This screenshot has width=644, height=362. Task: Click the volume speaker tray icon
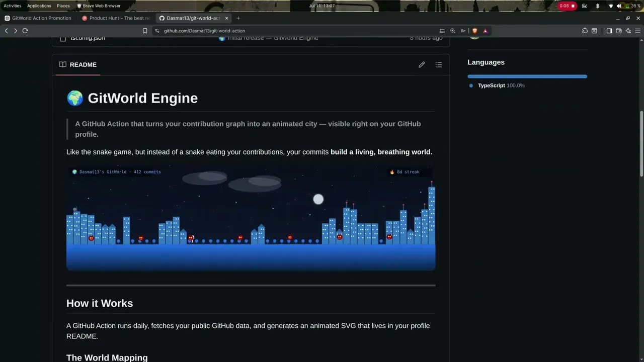pos(619,6)
